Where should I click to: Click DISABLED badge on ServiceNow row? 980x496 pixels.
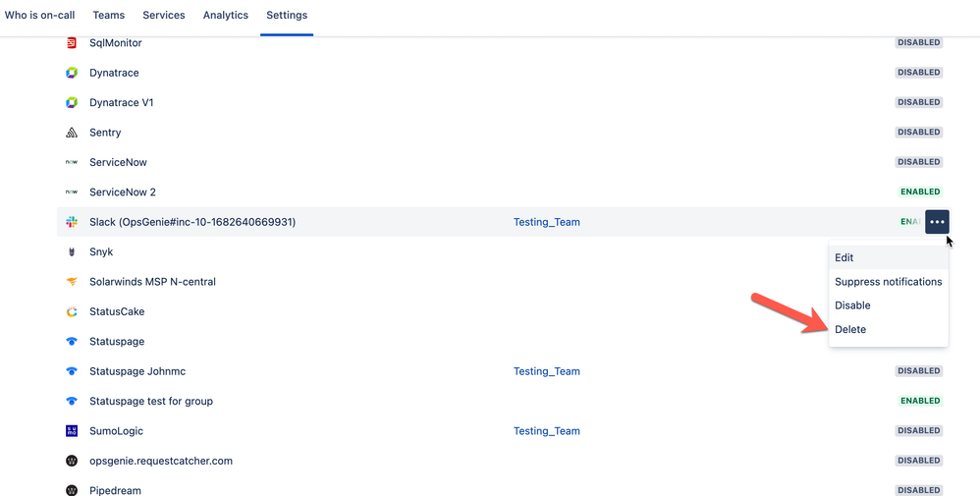[x=919, y=162]
